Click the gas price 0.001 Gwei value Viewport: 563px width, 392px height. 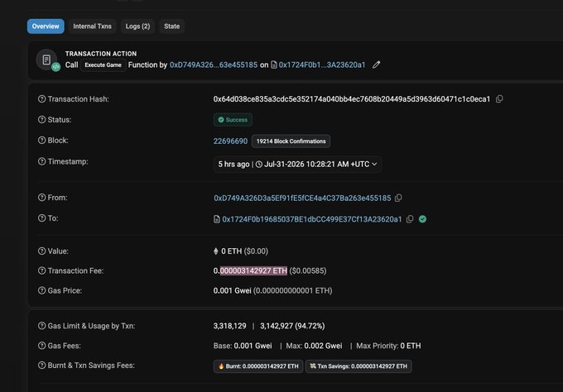click(232, 290)
